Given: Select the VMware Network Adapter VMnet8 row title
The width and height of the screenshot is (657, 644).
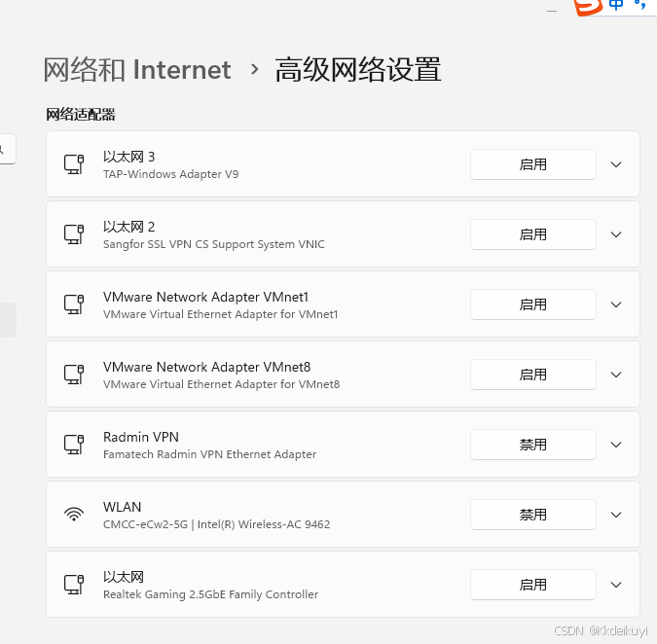Looking at the screenshot, I should pyautogui.click(x=206, y=367).
